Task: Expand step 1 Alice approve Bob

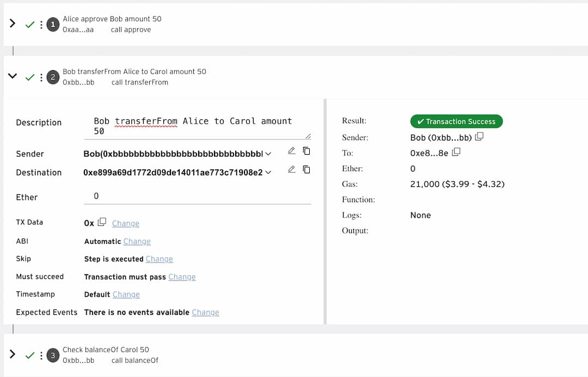Action: pos(13,23)
